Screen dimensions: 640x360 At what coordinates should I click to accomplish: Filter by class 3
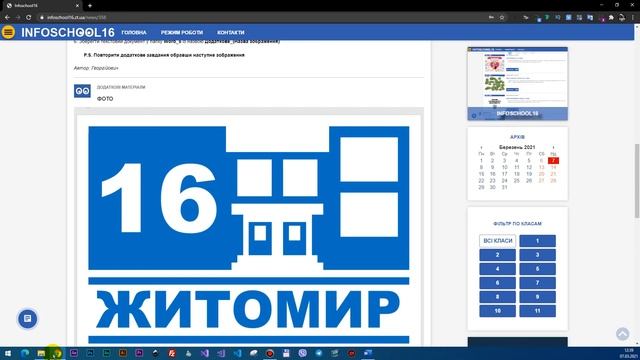pos(537,255)
